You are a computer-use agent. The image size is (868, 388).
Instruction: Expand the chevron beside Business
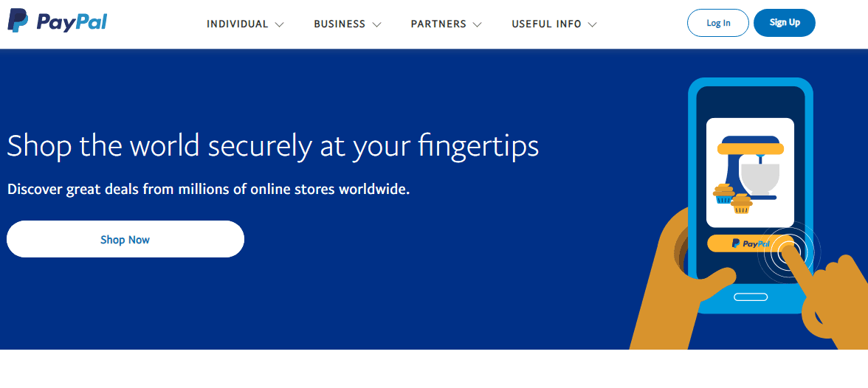pos(376,24)
